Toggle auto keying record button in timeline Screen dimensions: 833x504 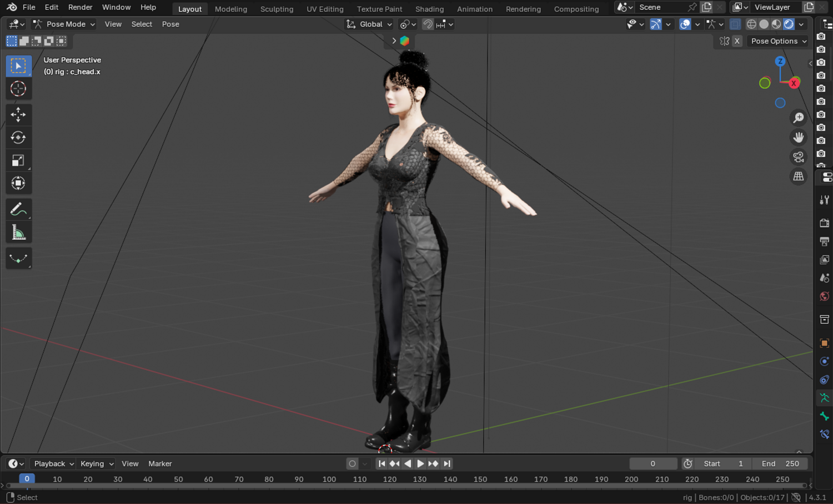352,464
